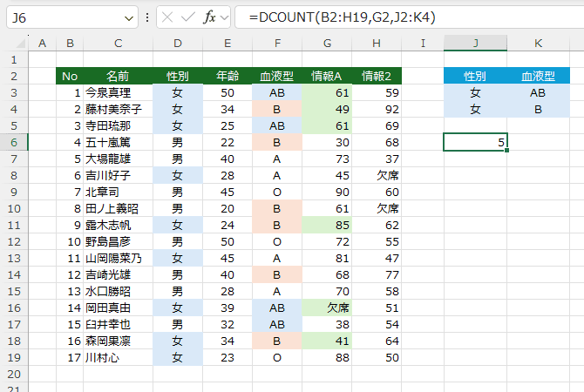The height and width of the screenshot is (392, 584).
Task: Select the 情報A header cell
Action: coord(326,76)
